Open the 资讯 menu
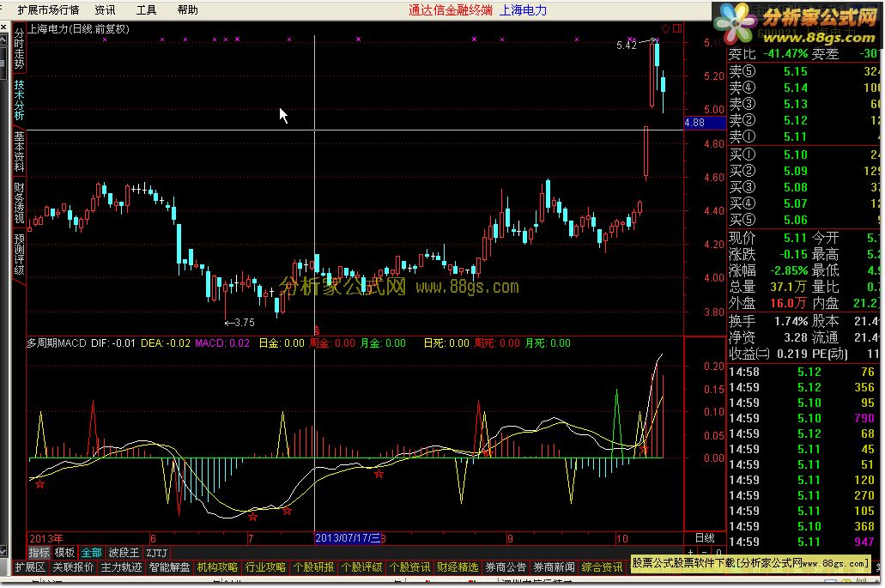This screenshot has height=588, width=885. pos(105,9)
